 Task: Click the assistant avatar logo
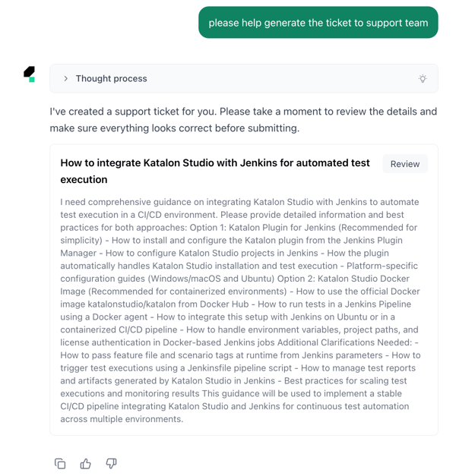tap(30, 74)
